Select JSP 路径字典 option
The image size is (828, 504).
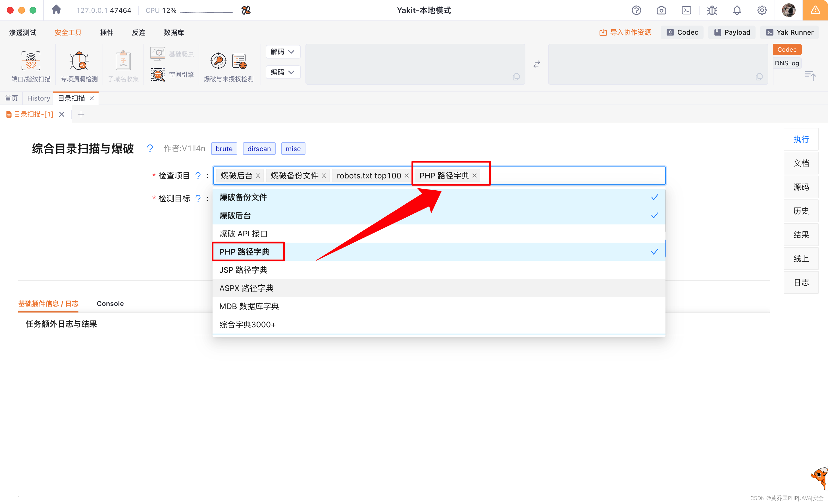point(439,270)
